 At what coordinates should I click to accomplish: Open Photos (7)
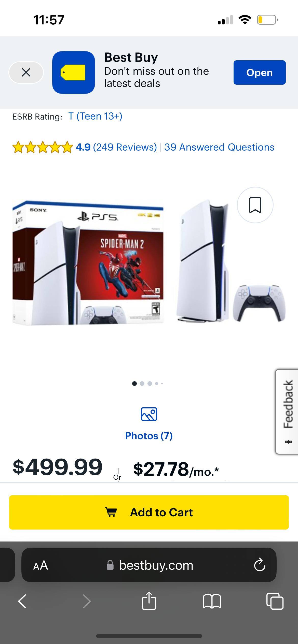click(149, 436)
